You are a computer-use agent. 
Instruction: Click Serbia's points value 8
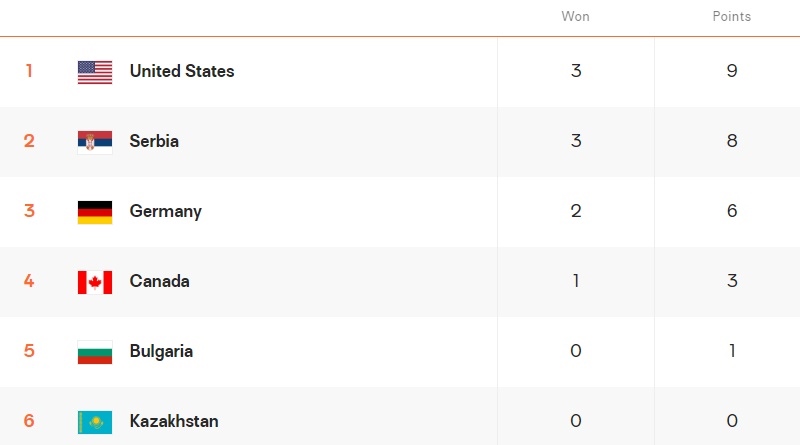732,142
